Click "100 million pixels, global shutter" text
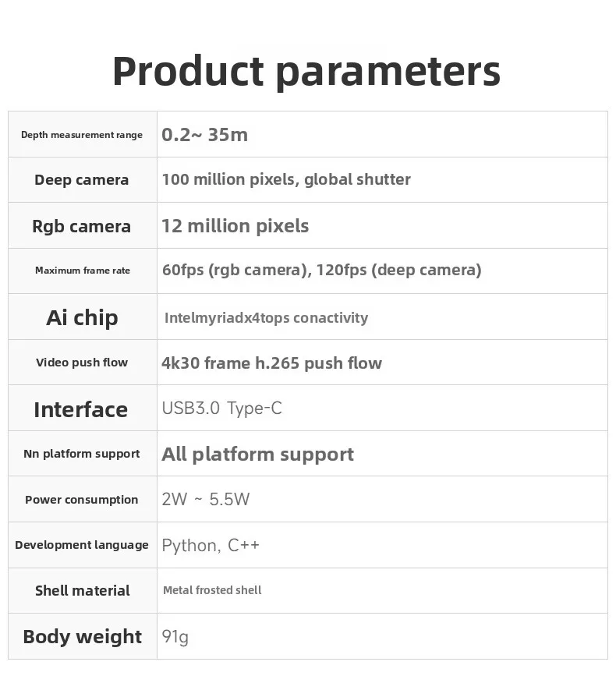 [285, 179]
